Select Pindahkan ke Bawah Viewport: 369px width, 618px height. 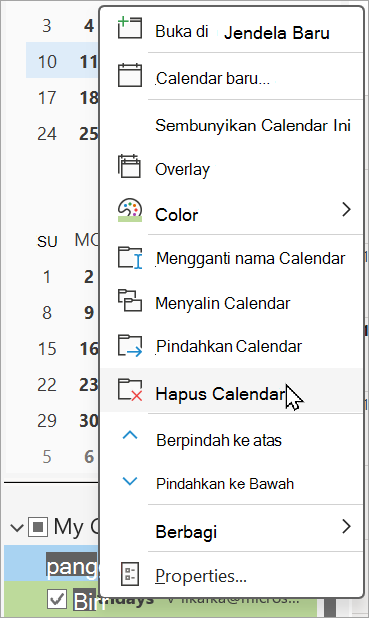click(x=232, y=483)
